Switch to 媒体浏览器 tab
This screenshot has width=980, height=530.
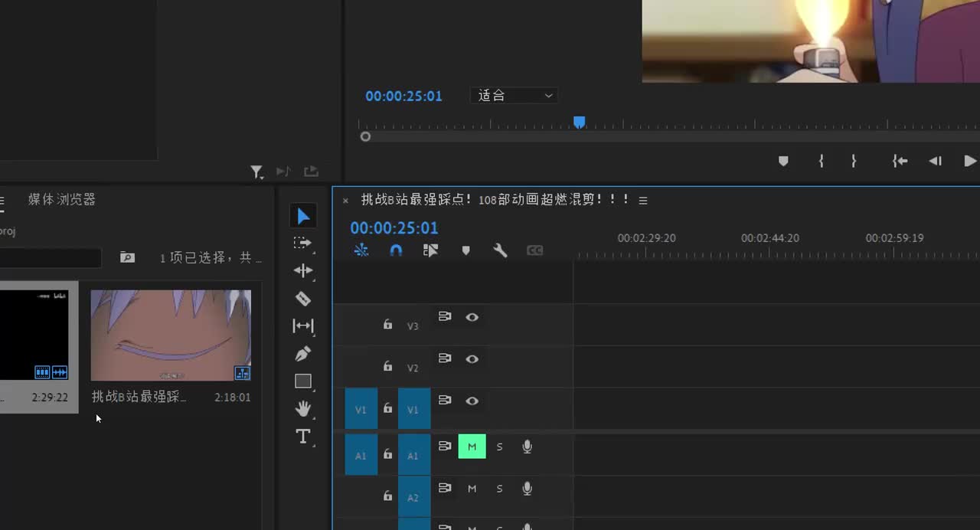(62, 199)
